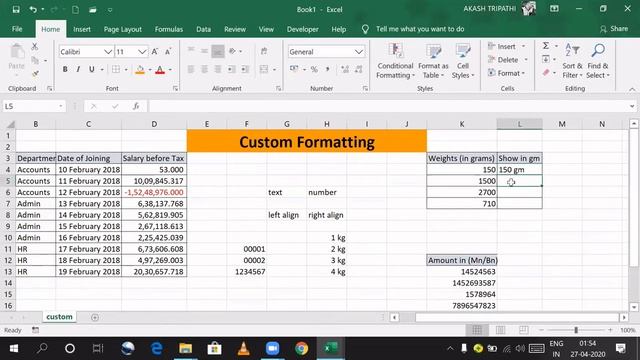Image resolution: width=640 pixels, height=360 pixels.
Task: Click the Name Box showing L5
Action: (33, 106)
